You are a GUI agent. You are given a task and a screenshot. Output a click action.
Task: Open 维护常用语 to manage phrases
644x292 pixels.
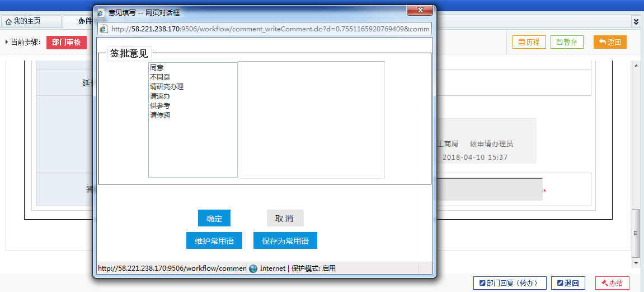[214, 240]
